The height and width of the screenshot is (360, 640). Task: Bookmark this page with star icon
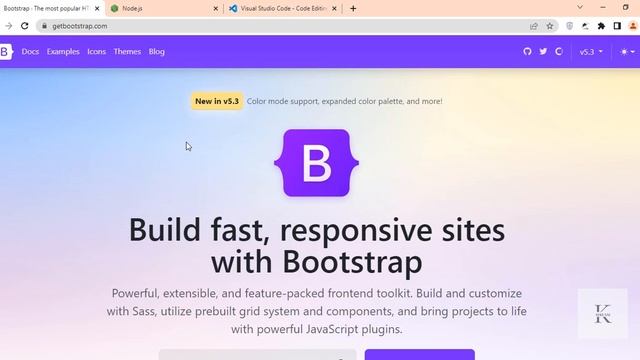click(x=550, y=26)
